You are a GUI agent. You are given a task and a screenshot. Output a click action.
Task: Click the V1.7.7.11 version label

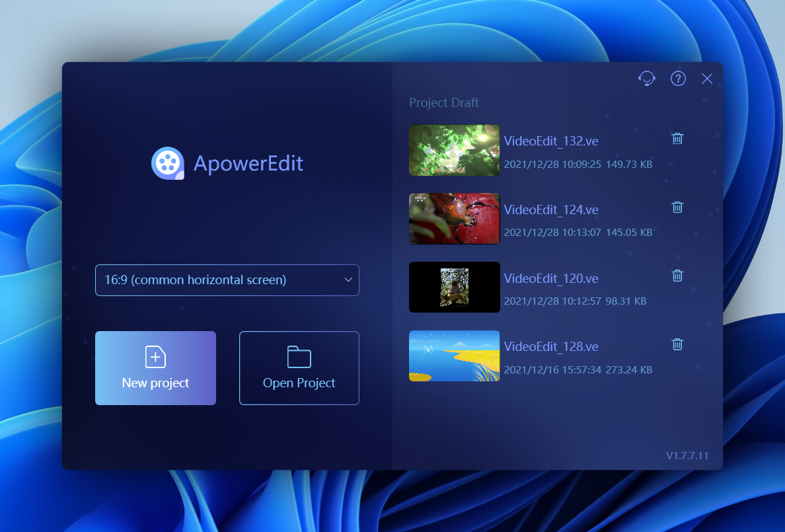click(687, 455)
